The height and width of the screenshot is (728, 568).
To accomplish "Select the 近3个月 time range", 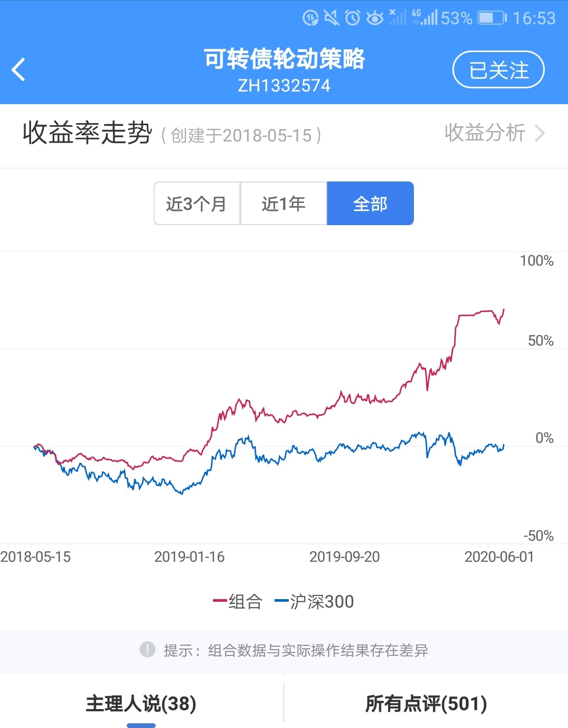I will pyautogui.click(x=197, y=204).
